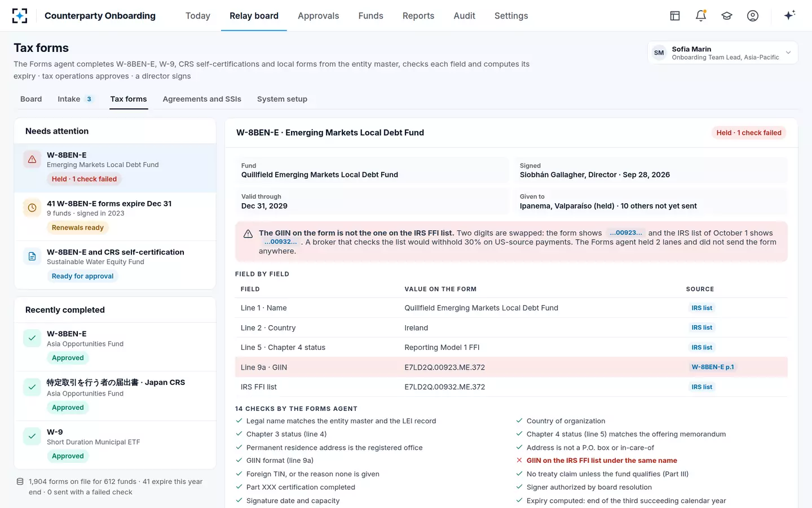Open the Short Duration Municipal ETF W-9 item

click(115, 444)
